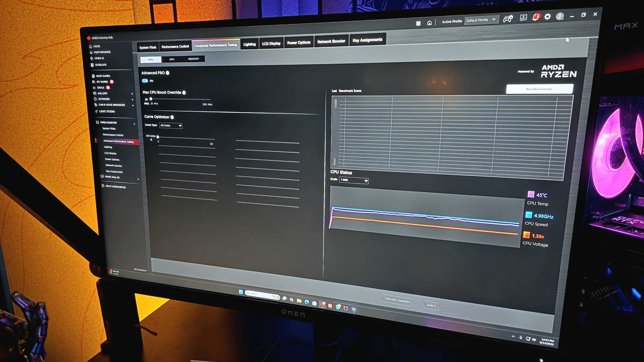The image size is (644, 362).
Task: Open settings gear in OMEN top bar
Action: [x=548, y=16]
